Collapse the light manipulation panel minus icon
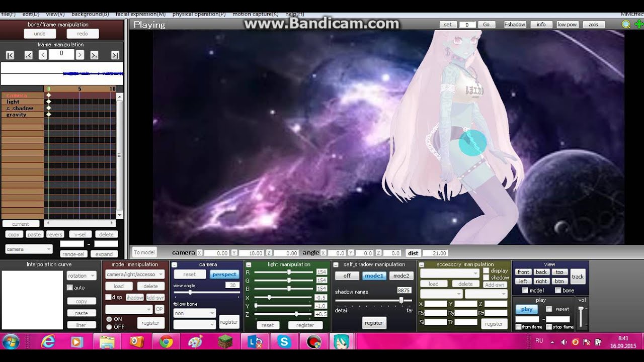This screenshot has width=644, height=362. pos(249,264)
